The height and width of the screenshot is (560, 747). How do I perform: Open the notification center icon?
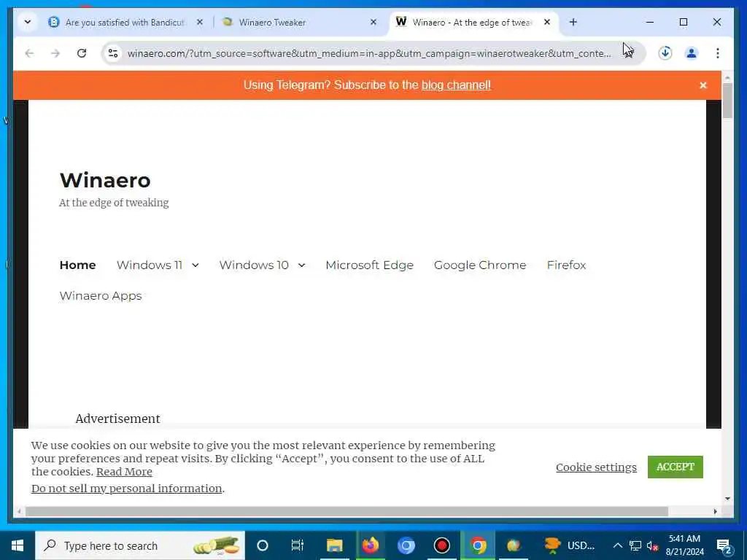(x=724, y=545)
